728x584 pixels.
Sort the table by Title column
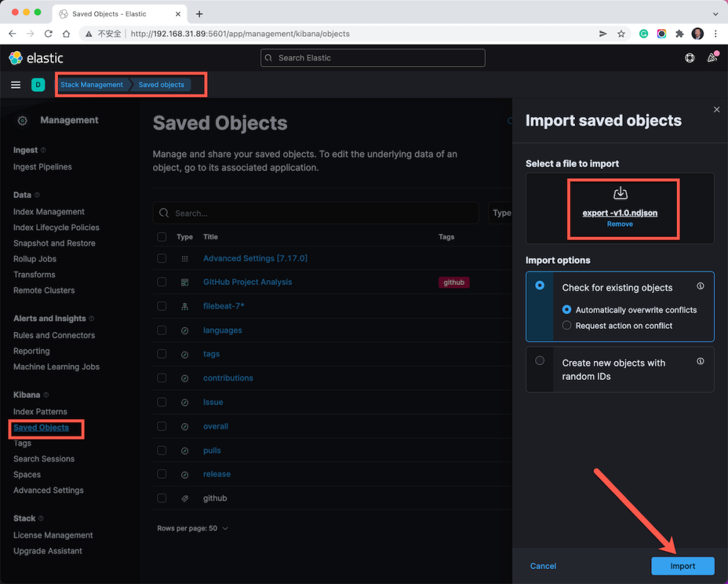pos(210,237)
